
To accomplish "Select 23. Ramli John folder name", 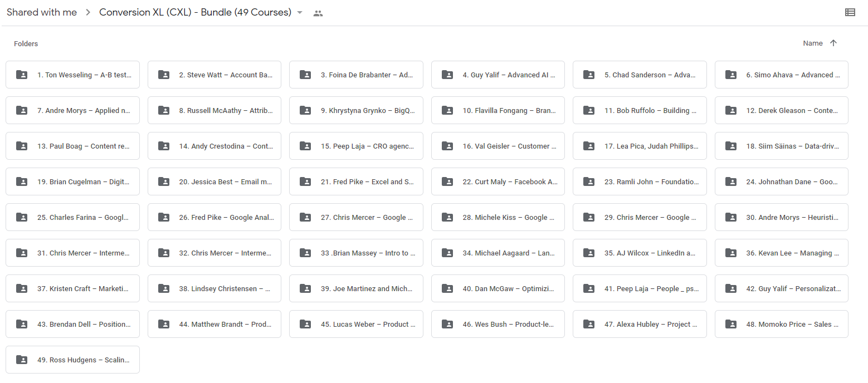I will [x=651, y=182].
